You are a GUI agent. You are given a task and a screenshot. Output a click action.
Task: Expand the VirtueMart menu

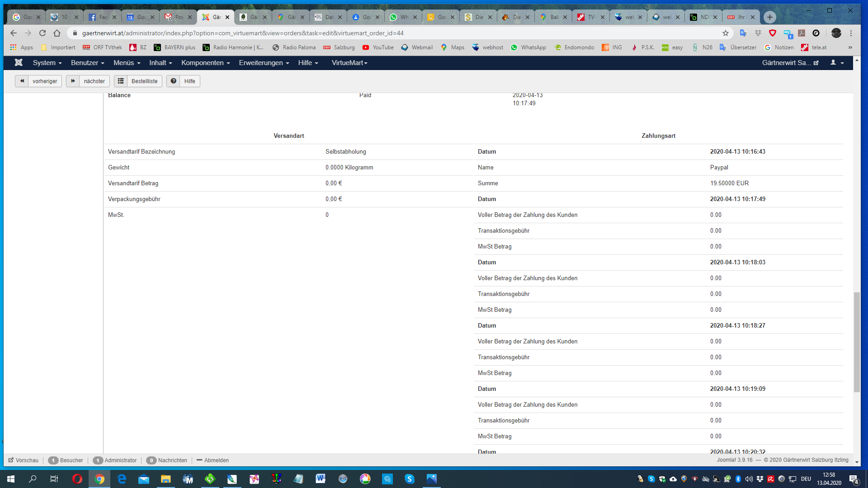349,63
